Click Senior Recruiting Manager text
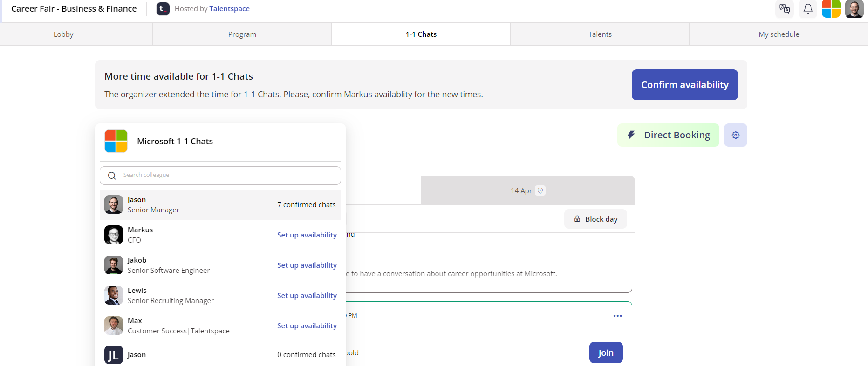The height and width of the screenshot is (366, 868). click(x=171, y=301)
